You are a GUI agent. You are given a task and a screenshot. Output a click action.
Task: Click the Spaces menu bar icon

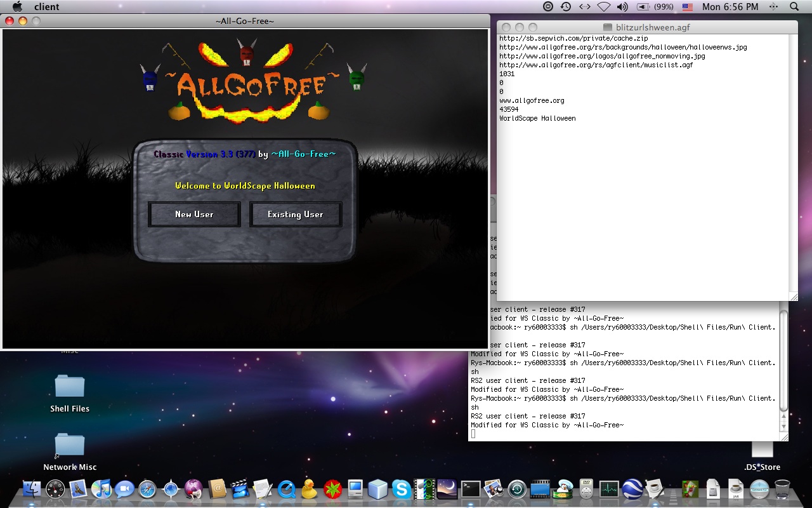pyautogui.click(x=773, y=7)
